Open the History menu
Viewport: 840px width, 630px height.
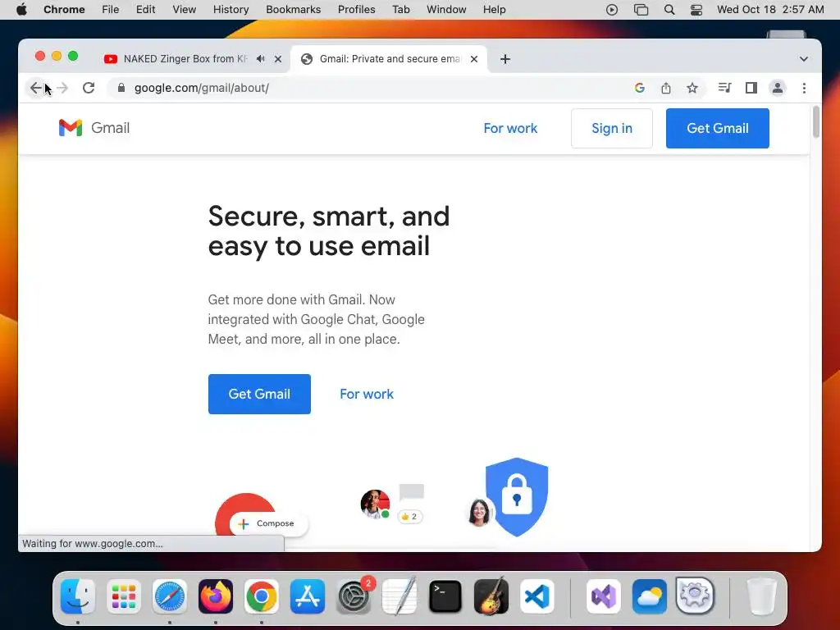[x=231, y=10]
